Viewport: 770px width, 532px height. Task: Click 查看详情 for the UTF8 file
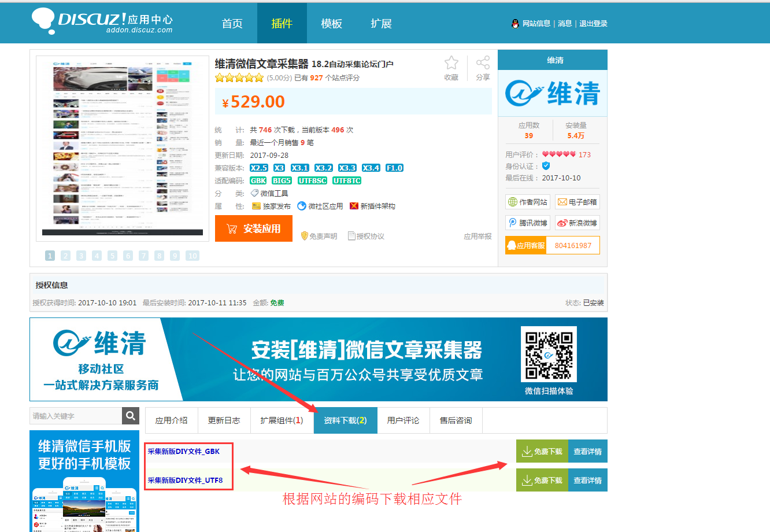pos(588,480)
